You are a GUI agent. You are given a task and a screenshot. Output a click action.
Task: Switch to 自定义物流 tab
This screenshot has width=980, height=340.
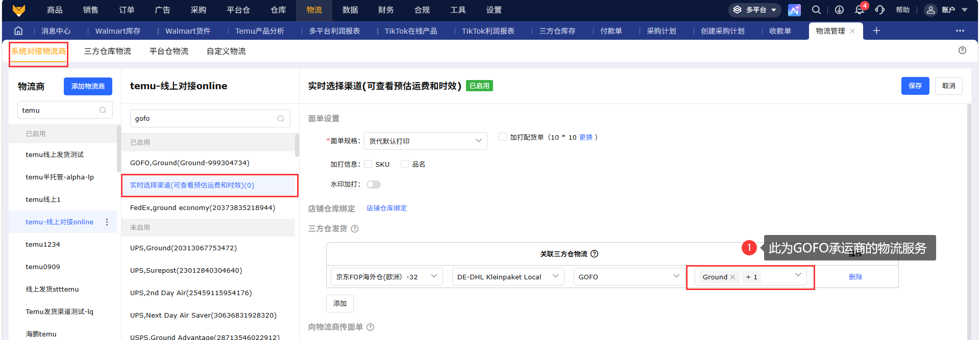point(226,51)
